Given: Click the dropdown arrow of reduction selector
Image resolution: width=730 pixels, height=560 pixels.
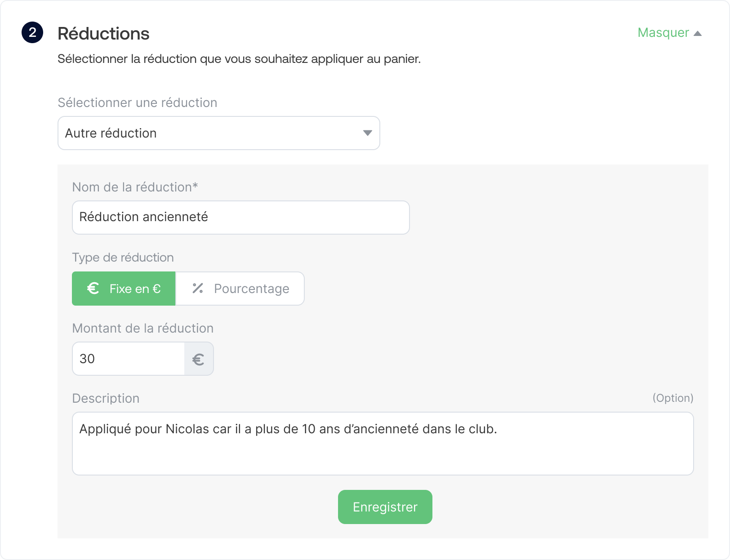Looking at the screenshot, I should click(x=367, y=133).
